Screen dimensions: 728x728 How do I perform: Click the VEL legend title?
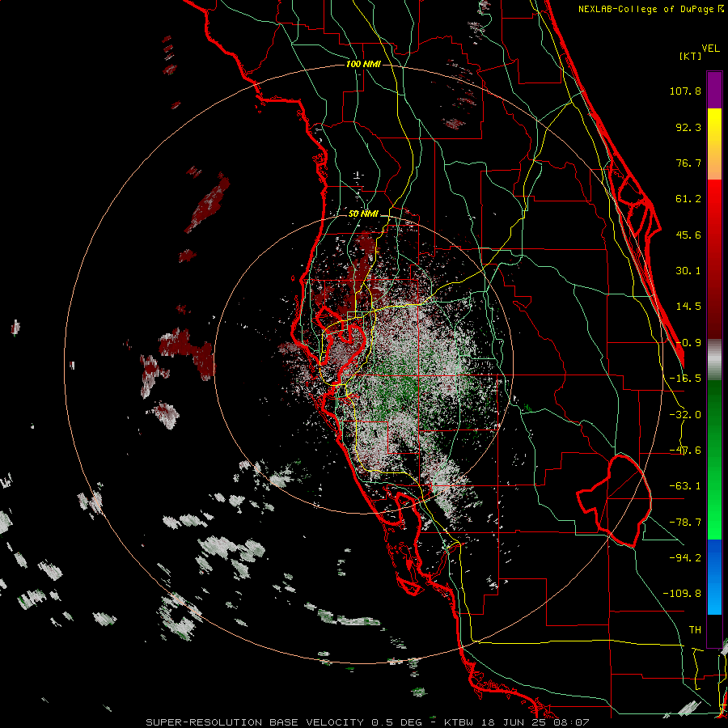pos(710,49)
